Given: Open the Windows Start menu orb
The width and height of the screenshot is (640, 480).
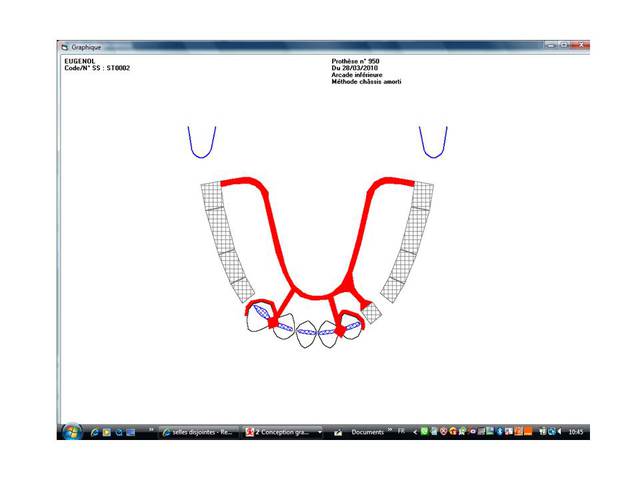Looking at the screenshot, I should 73,431.
